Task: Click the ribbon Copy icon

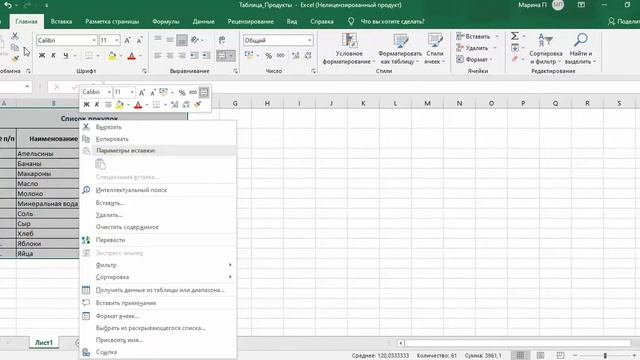Action: pos(15,47)
